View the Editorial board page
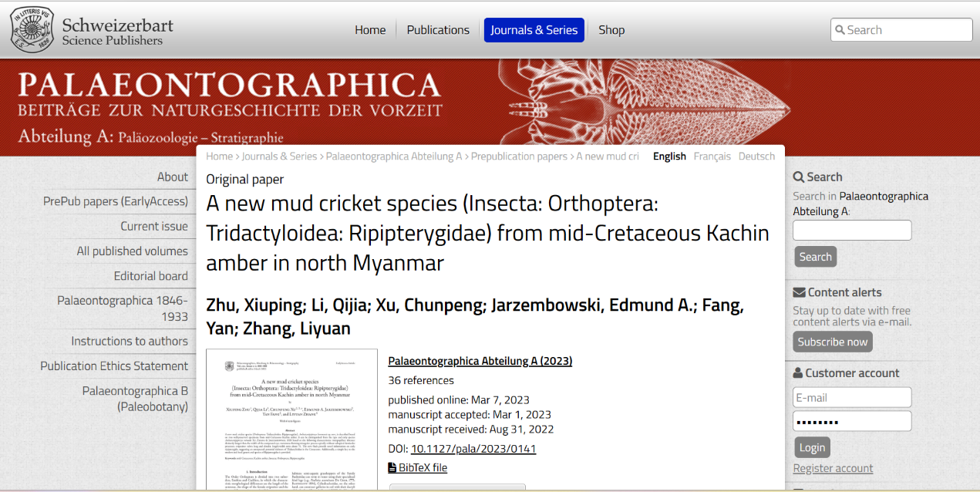 (151, 276)
